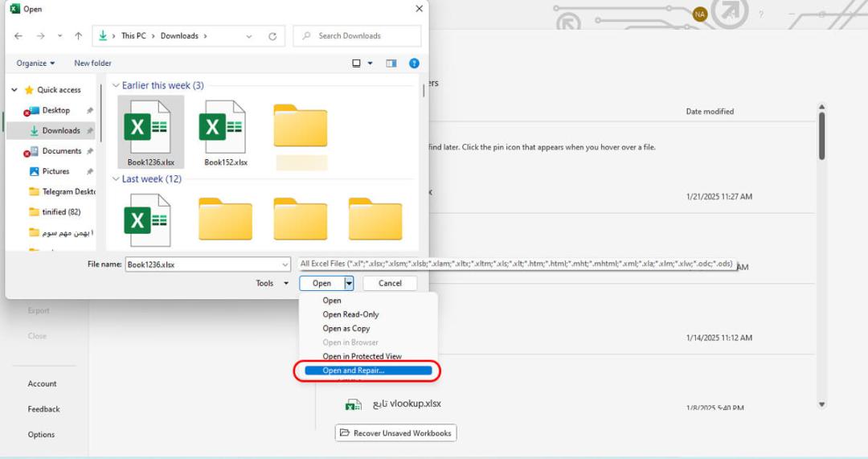Select Quick access in navigation pane
The height and width of the screenshot is (459, 868).
59,90
